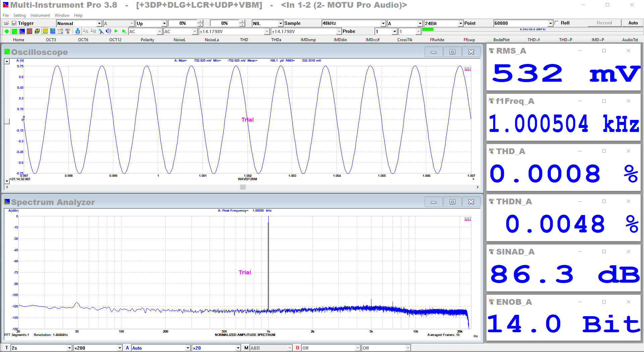Select the OCT3 preset

pyautogui.click(x=51, y=40)
